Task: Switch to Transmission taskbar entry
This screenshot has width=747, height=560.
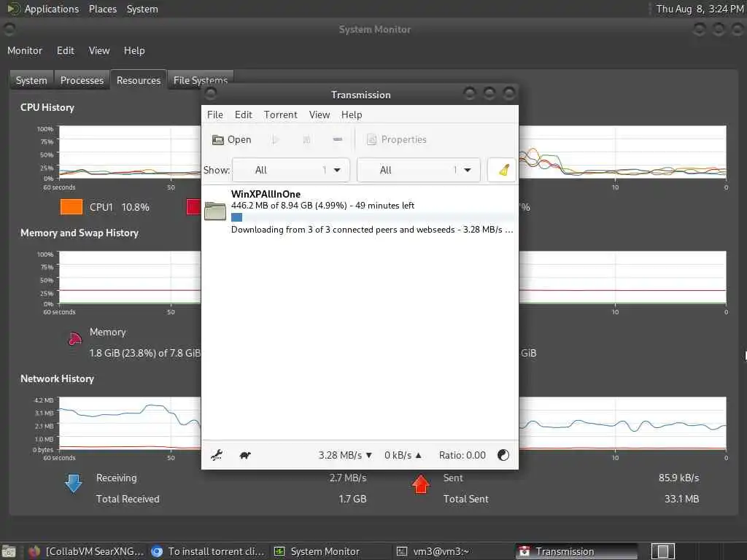Action: pos(576,551)
